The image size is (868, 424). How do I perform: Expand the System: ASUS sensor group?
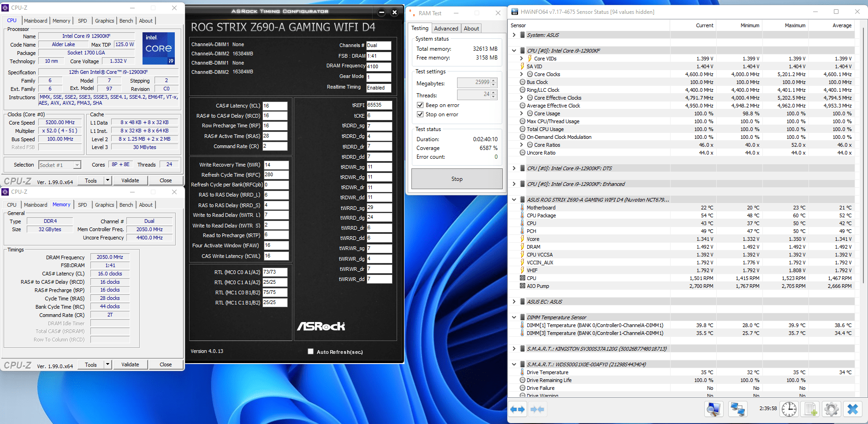click(x=514, y=35)
